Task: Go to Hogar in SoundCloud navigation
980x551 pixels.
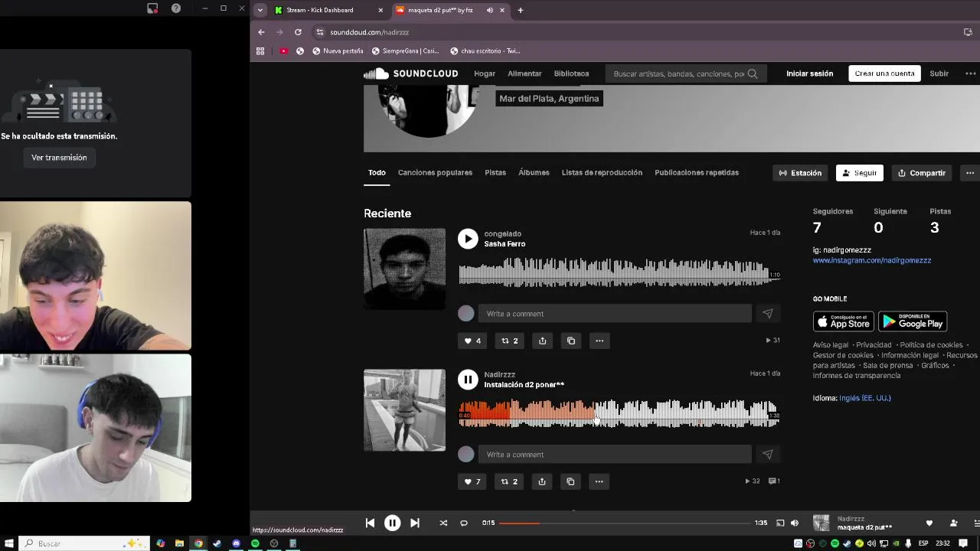Action: pyautogui.click(x=485, y=73)
